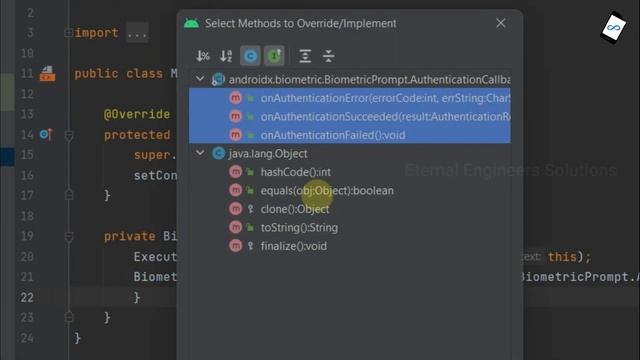640x360 pixels.
Task: Collapse the java.lang.Object tree node
Action: pyautogui.click(x=200, y=153)
